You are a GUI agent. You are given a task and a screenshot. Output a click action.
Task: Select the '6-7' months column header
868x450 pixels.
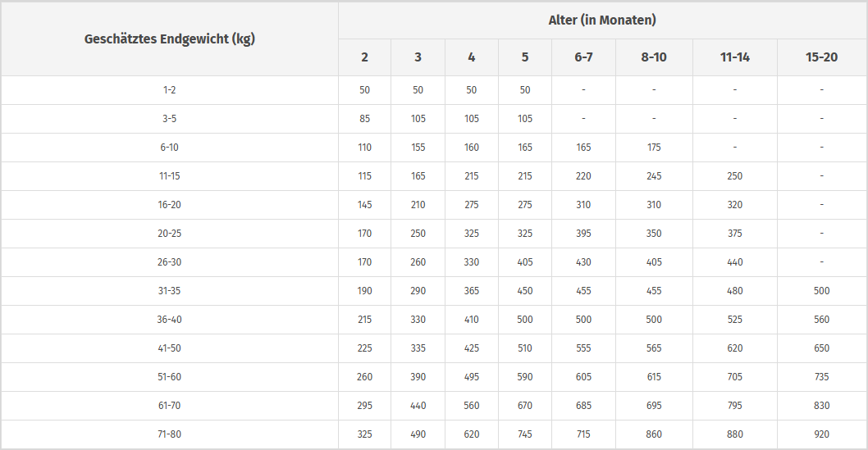pos(583,57)
